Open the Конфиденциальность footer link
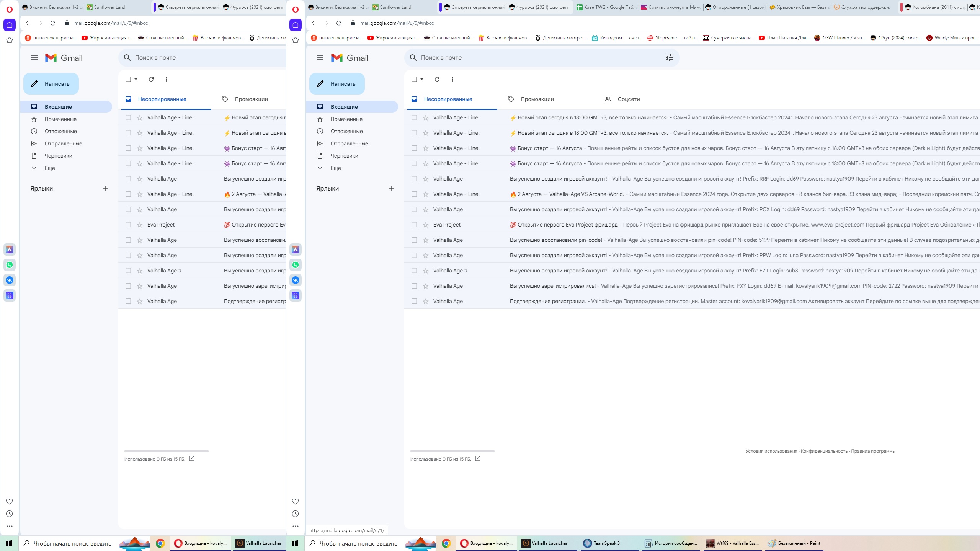This screenshot has height=551, width=980. coord(824,451)
